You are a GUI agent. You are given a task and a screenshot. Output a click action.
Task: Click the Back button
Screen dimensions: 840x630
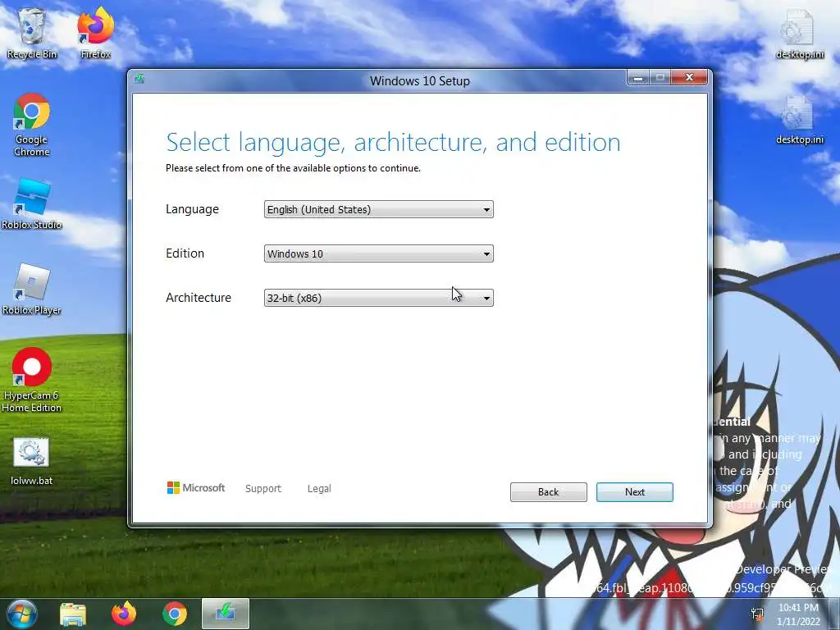(548, 492)
